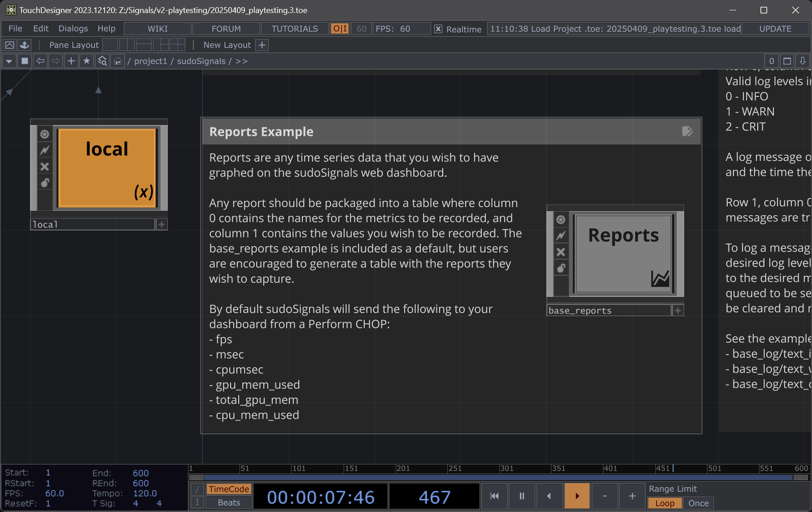Viewport: 812px width, 512px height.
Task: Toggle bypass X flag on base_reports node
Action: point(561,252)
